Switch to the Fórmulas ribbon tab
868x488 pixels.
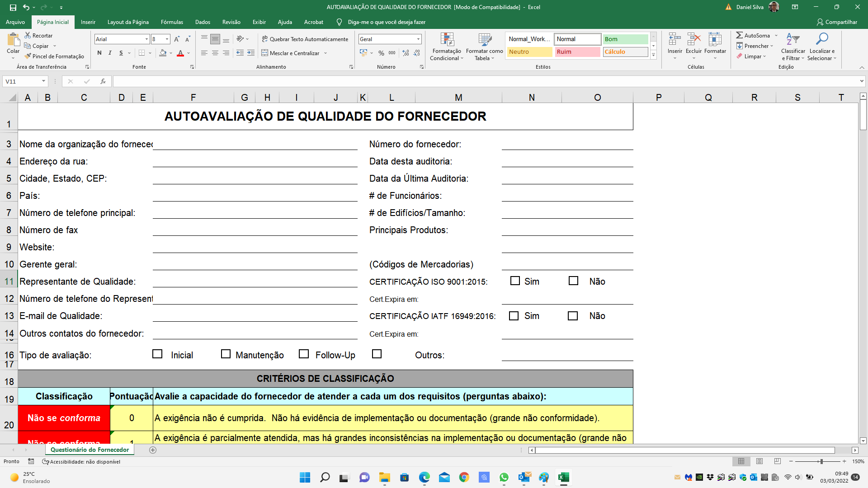tap(172, 22)
